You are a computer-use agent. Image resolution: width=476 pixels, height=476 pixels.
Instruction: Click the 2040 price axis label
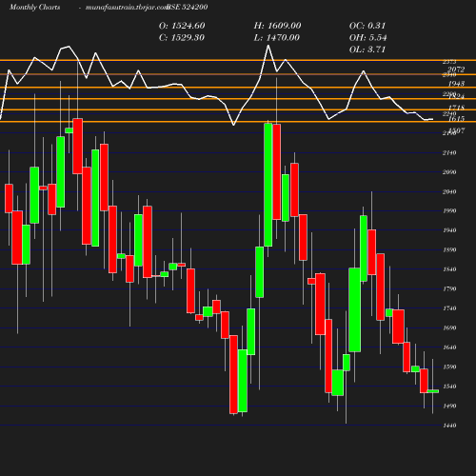tap(449, 191)
